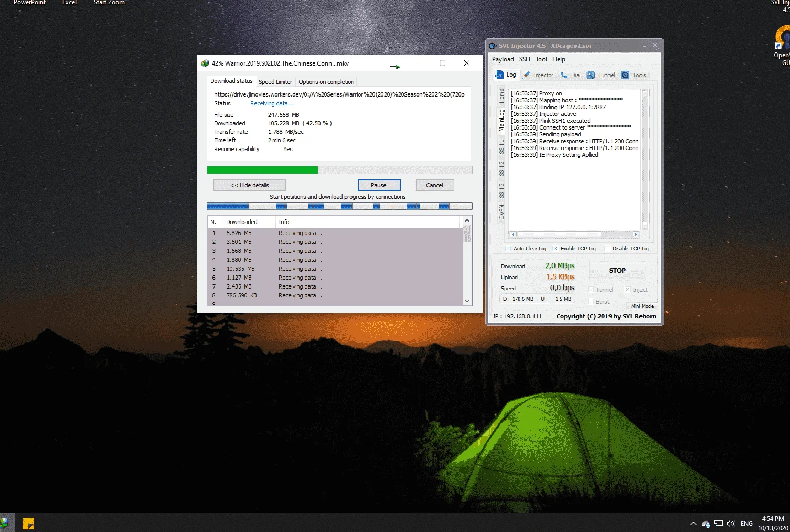Click the IDM icon in download title bar

click(x=205, y=63)
